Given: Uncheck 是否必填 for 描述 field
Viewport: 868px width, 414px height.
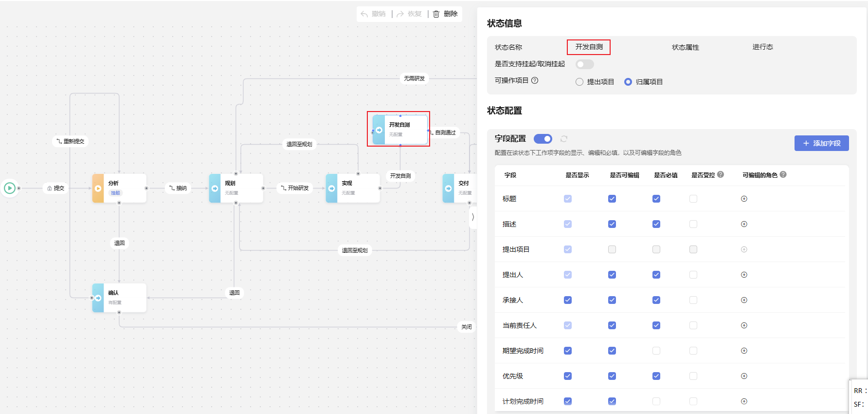Looking at the screenshot, I should 656,224.
